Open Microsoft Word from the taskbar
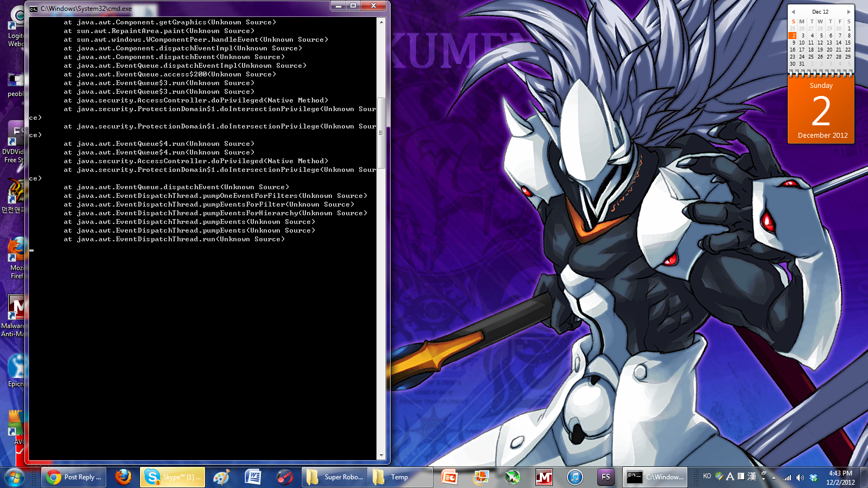 click(x=253, y=477)
